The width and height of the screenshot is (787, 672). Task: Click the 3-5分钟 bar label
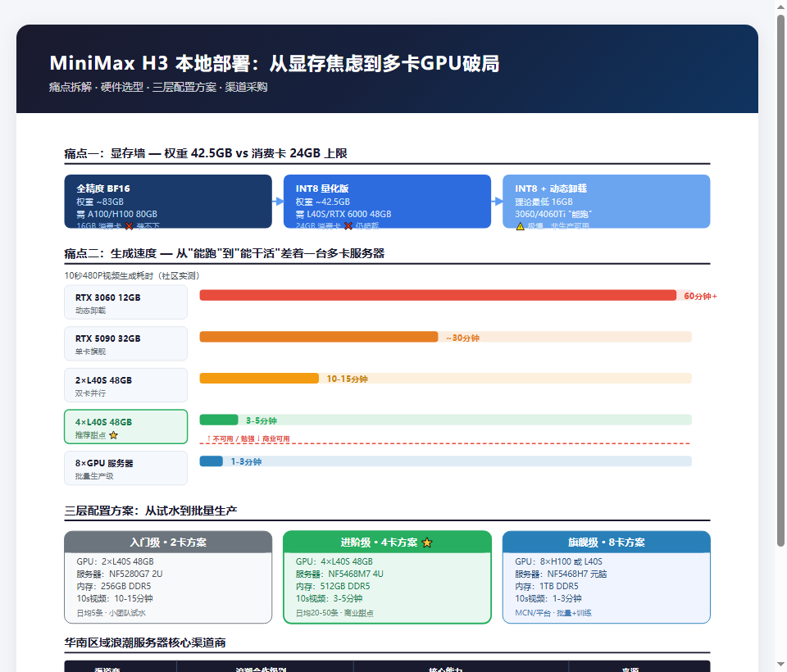point(261,420)
